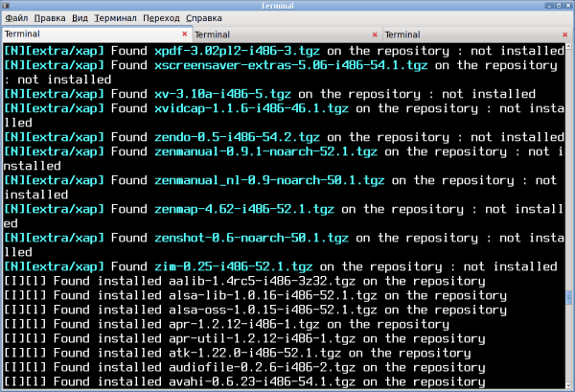Open the Переход menu
This screenshot has height=392, width=575.
tap(161, 18)
